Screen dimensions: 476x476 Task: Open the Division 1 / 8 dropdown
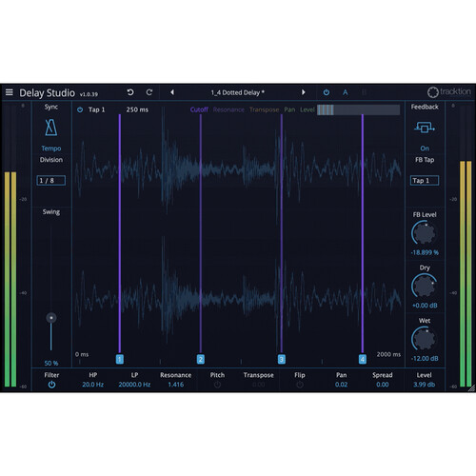pyautogui.click(x=51, y=181)
